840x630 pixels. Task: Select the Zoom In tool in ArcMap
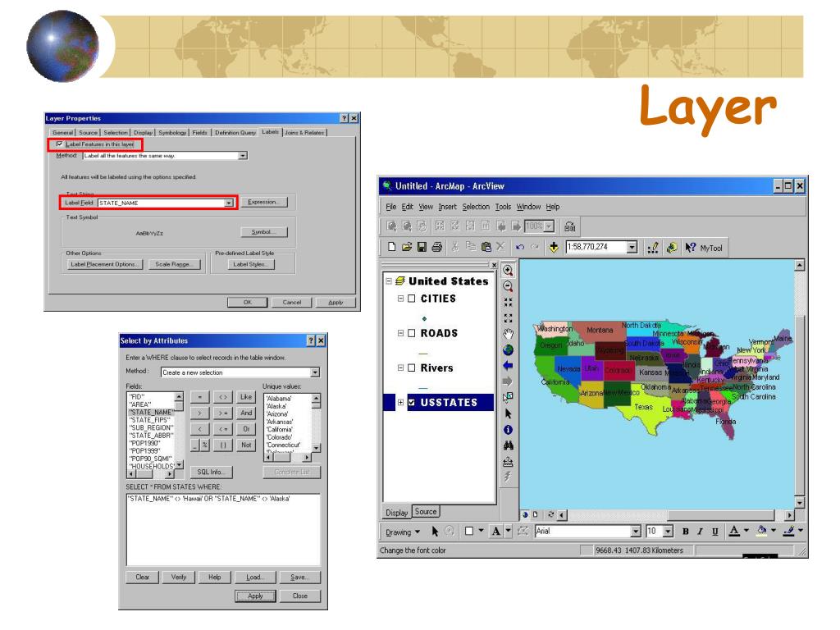[x=508, y=271]
